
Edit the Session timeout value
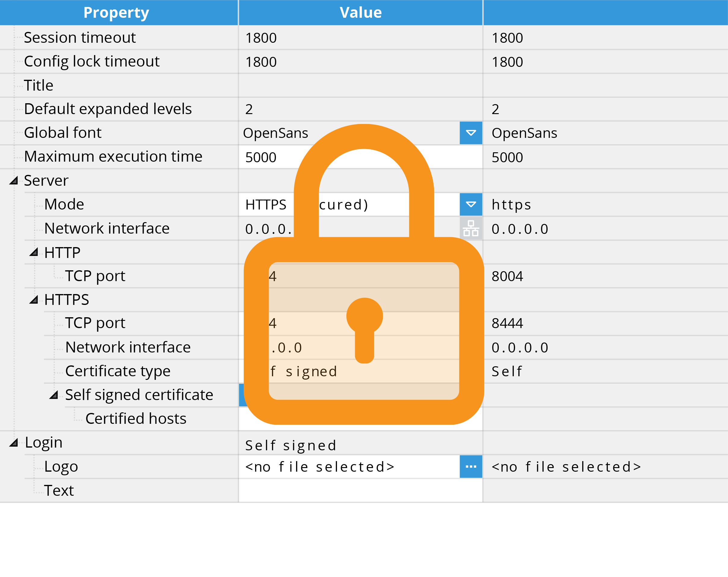[304, 38]
